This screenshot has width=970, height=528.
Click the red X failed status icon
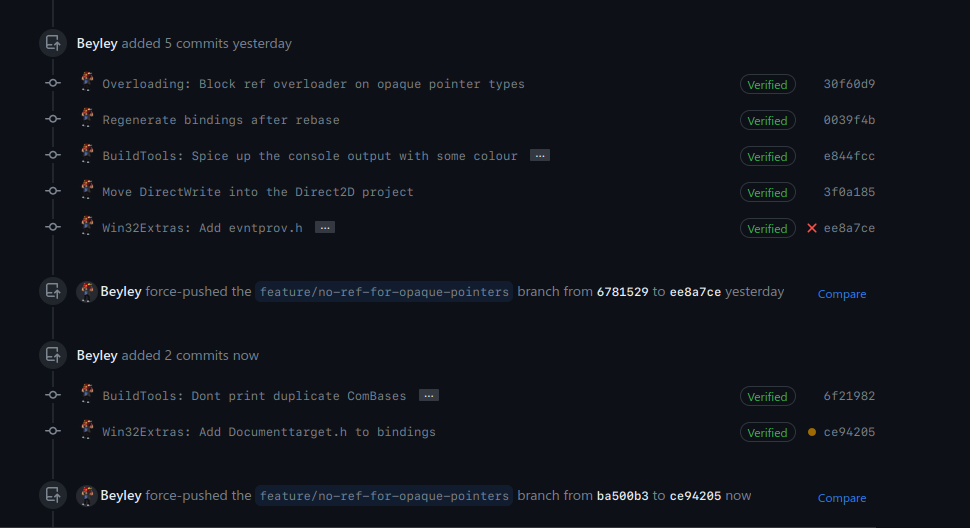(812, 228)
